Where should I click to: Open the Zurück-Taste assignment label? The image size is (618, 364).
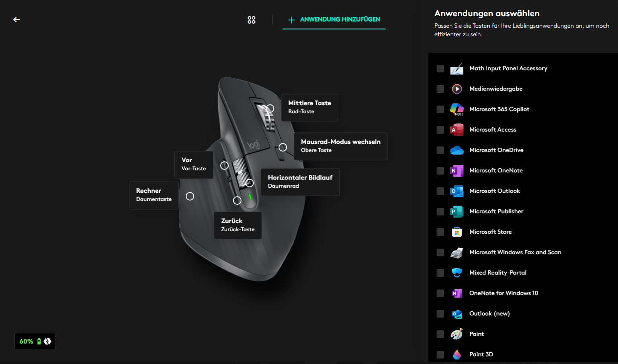tap(238, 225)
